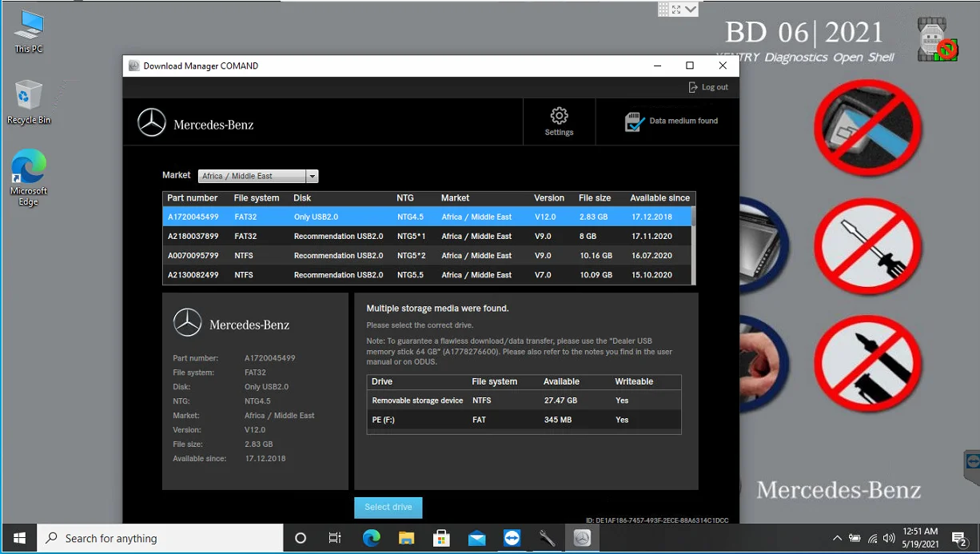The image size is (980, 554).
Task: Click the NTG5*1 cell in the table
Action: point(411,237)
